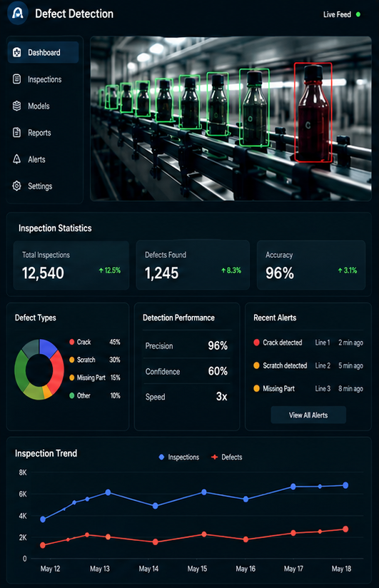
Task: Click the Detection Performance heading
Action: (x=178, y=318)
